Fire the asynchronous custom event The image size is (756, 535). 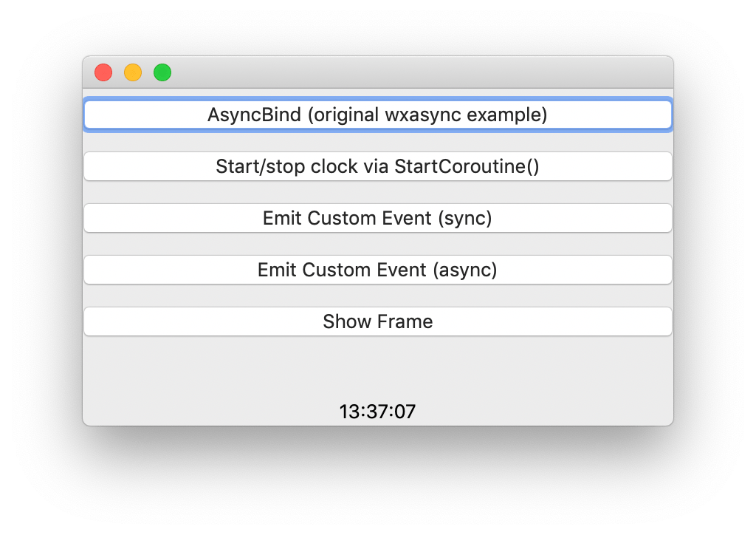377,270
